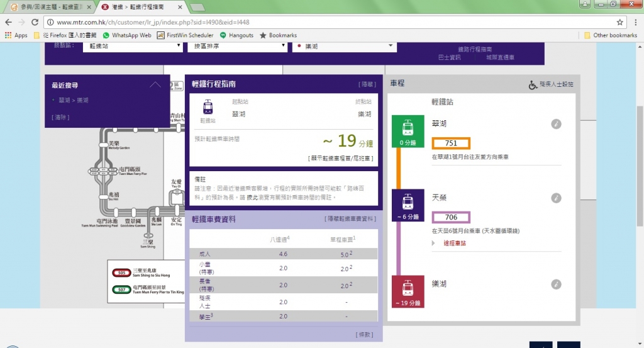Click the wheelchair 殘疾人士設施 icon
This screenshot has width=644, height=348.
tap(533, 84)
